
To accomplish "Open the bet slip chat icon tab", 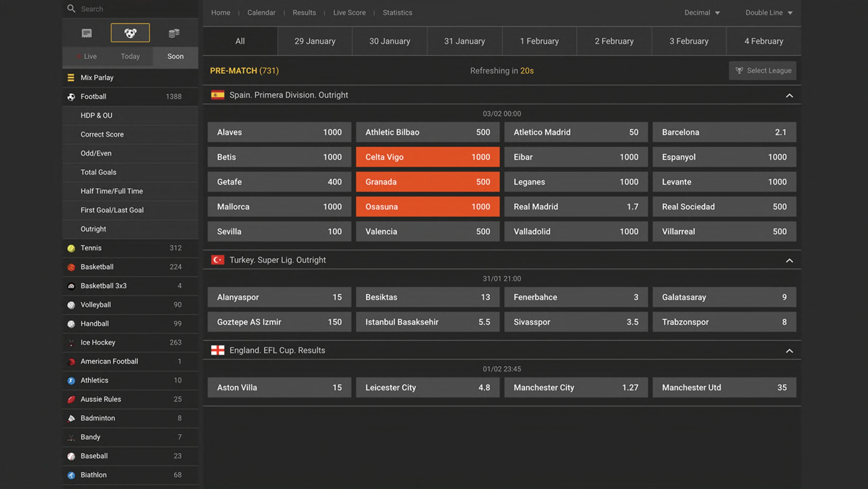I will (x=87, y=33).
